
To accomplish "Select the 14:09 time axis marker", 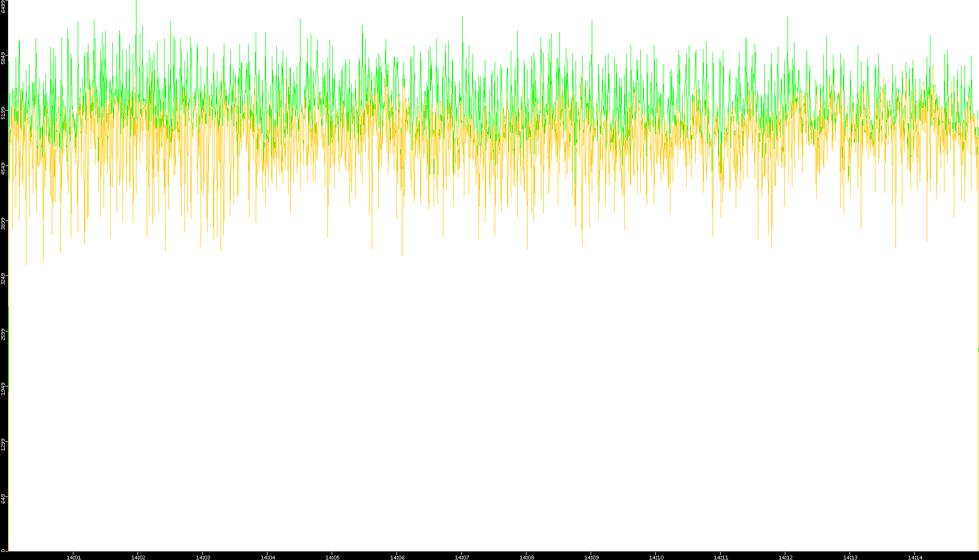I will tap(591, 557).
